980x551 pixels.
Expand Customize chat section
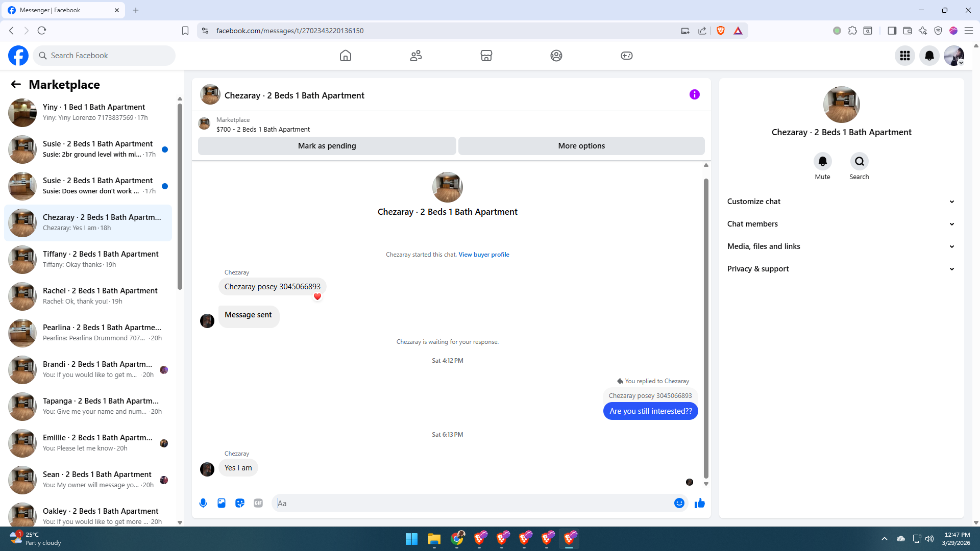point(841,202)
